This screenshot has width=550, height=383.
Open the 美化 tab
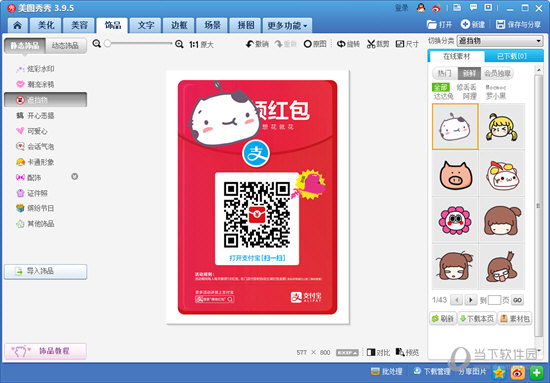coord(46,25)
